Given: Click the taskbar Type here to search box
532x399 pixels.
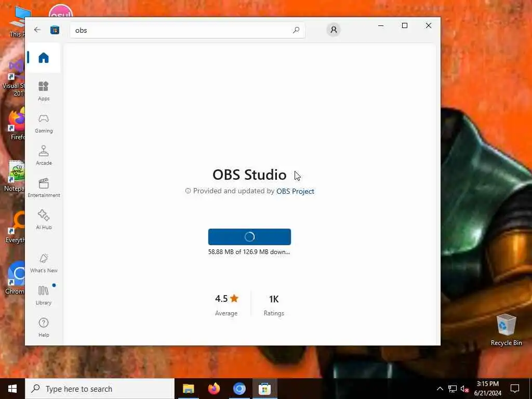Looking at the screenshot, I should pos(100,389).
